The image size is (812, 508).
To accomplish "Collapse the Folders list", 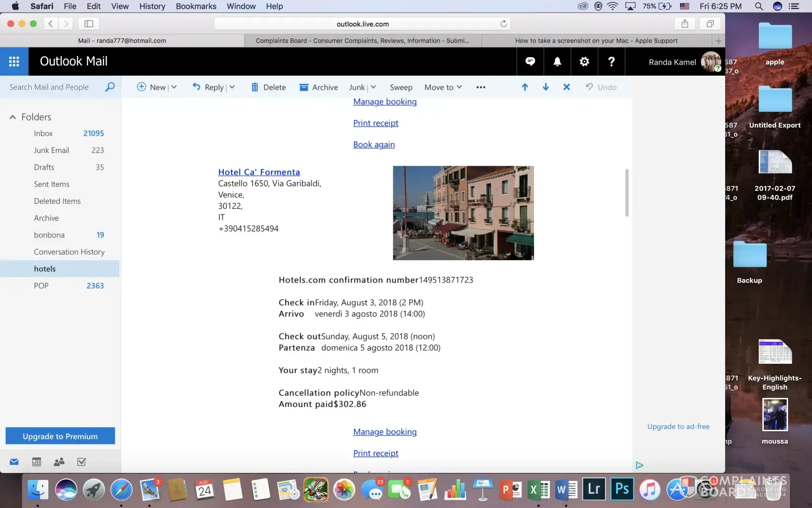I will (x=13, y=117).
